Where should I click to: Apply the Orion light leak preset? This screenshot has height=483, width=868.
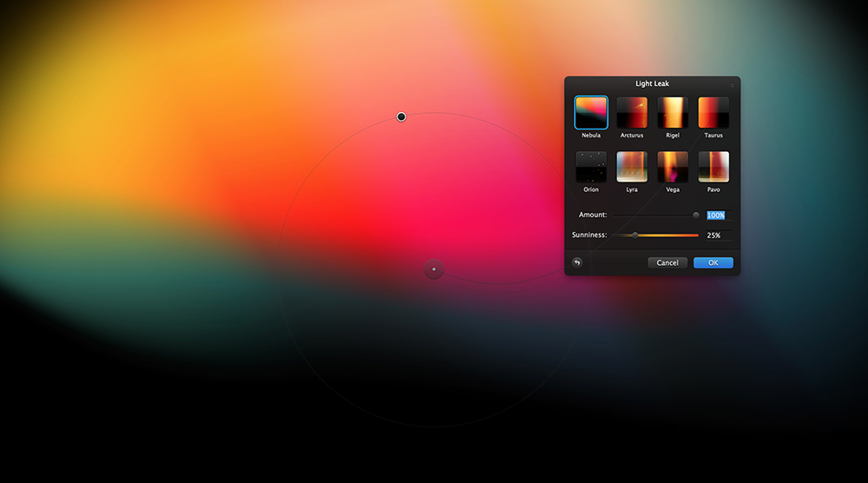(x=590, y=167)
